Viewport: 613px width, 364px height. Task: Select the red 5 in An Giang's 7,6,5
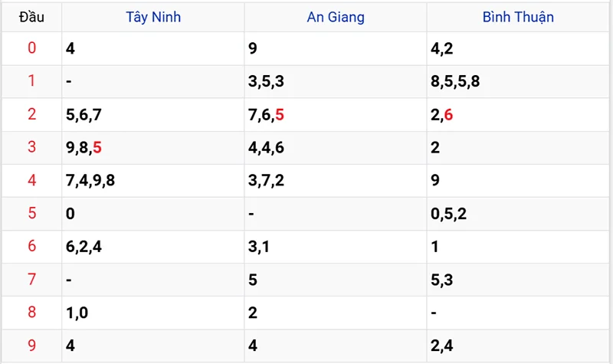(x=280, y=115)
